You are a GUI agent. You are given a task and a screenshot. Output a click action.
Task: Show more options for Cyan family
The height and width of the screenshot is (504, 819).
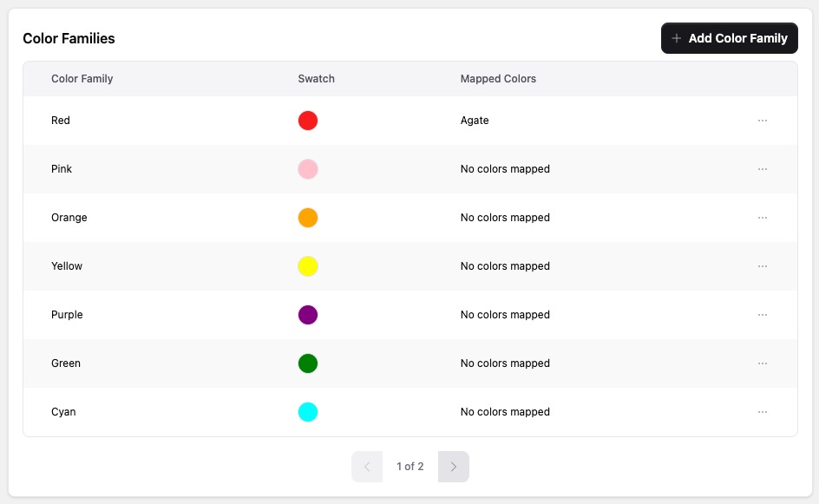(763, 412)
